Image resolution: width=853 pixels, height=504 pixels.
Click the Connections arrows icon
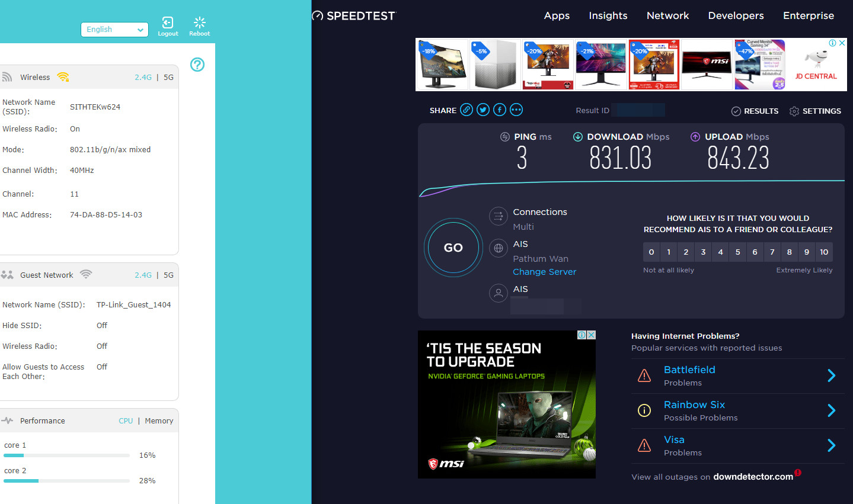click(x=499, y=216)
